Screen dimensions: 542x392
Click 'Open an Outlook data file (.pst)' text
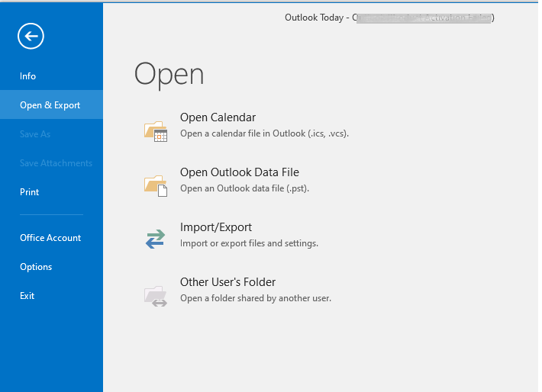[x=244, y=188]
